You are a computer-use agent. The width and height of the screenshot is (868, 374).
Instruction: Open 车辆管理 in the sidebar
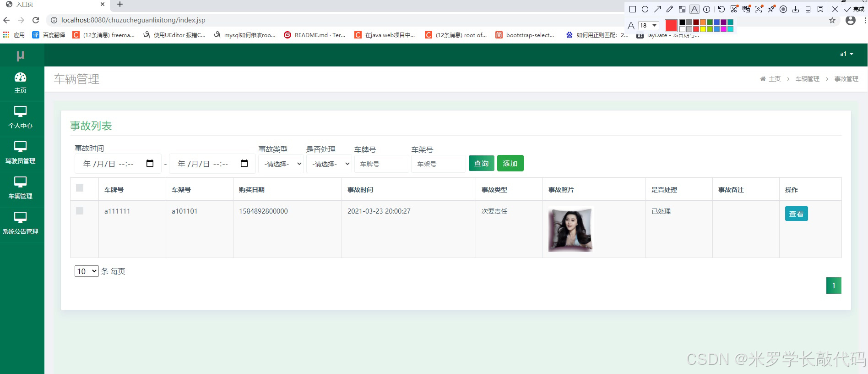click(x=21, y=188)
